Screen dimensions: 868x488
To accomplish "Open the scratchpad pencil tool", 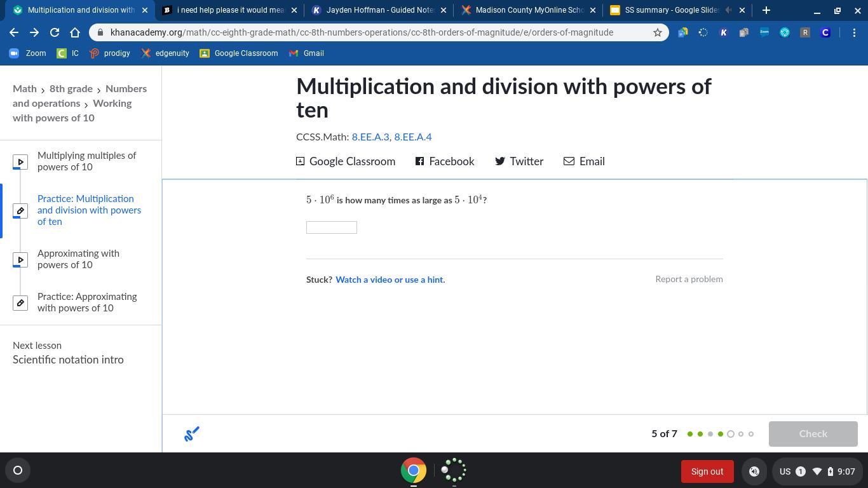I will click(x=192, y=434).
